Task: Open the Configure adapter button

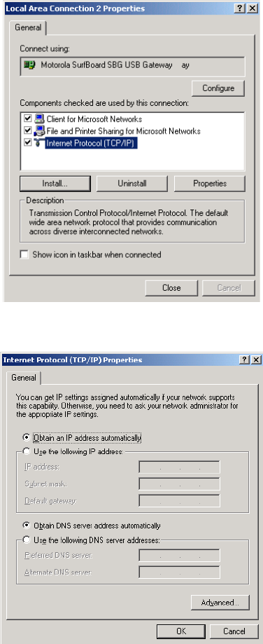Action: click(218, 88)
